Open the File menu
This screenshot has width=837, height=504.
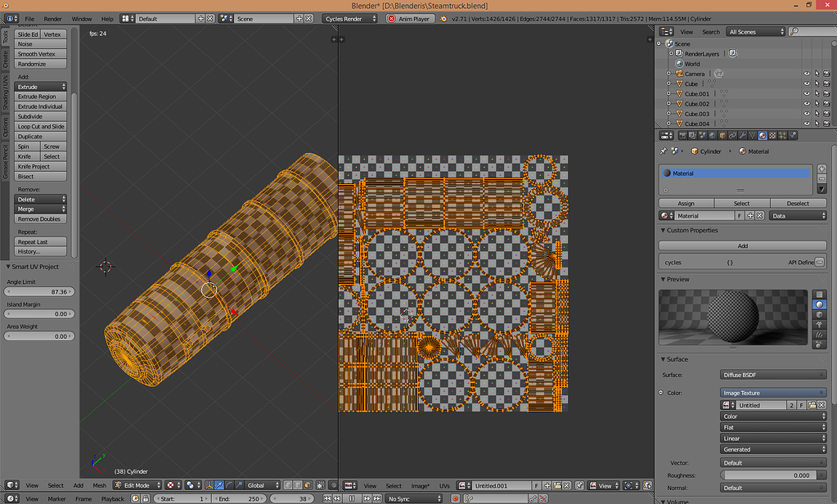click(29, 19)
